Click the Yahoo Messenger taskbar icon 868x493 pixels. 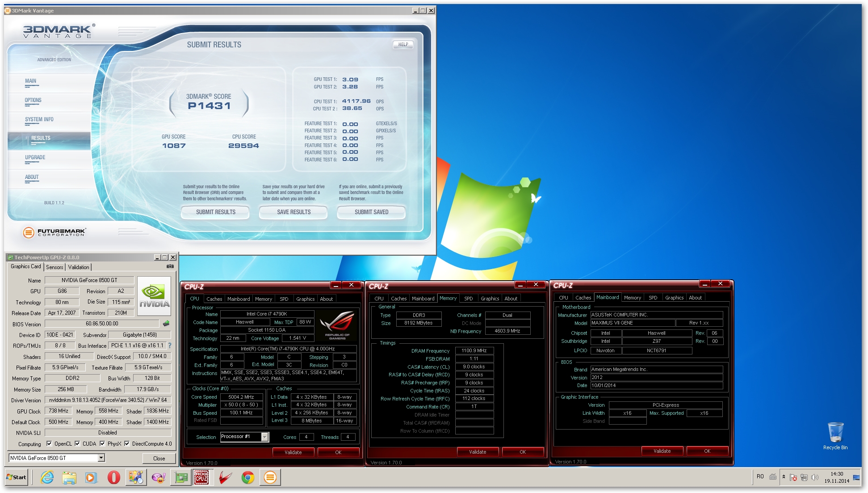point(159,477)
